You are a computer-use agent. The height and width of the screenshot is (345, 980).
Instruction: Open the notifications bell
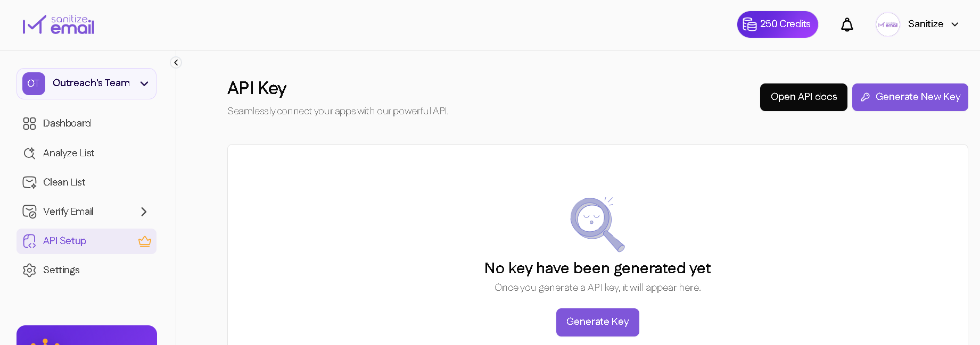coord(847,24)
